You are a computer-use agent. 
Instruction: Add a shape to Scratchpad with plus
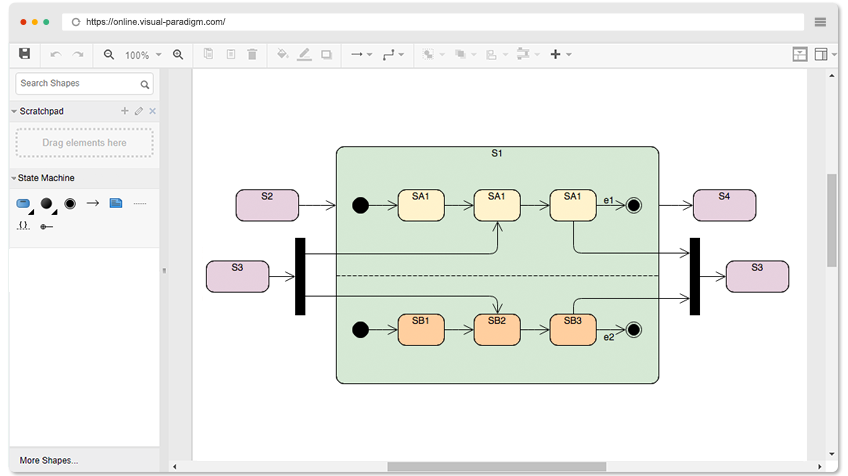point(125,111)
